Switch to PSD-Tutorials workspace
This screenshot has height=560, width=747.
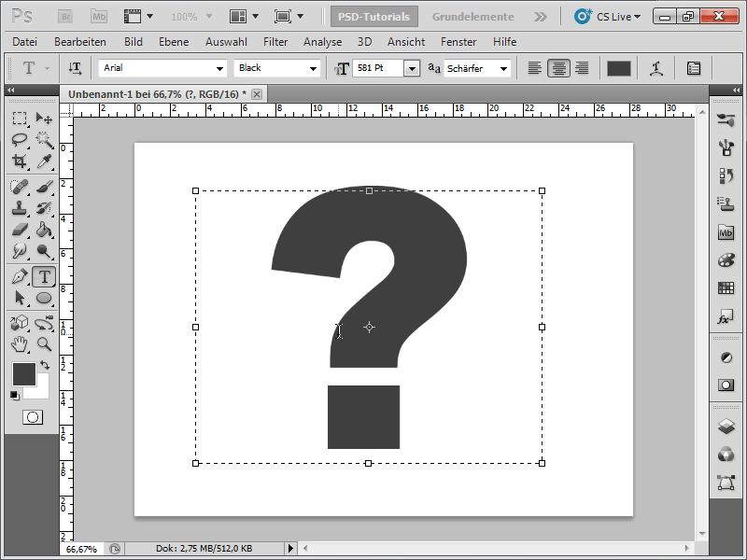pyautogui.click(x=374, y=17)
